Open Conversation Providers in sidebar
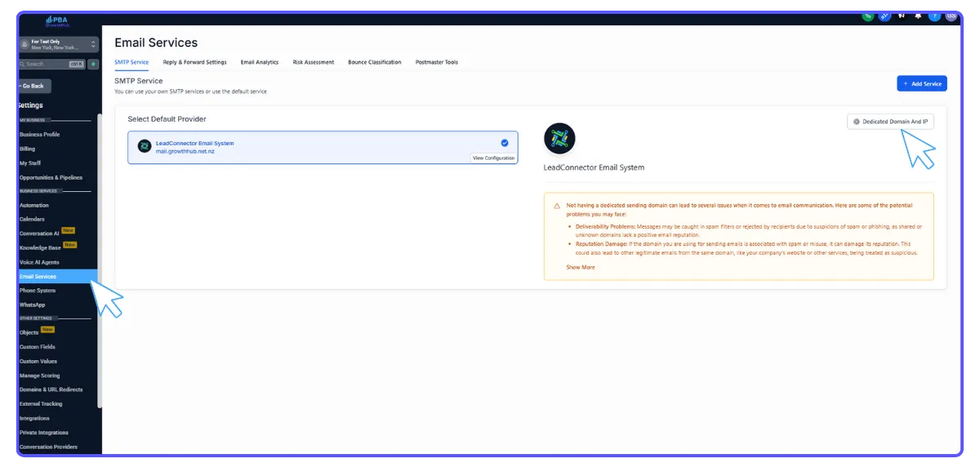 click(48, 447)
